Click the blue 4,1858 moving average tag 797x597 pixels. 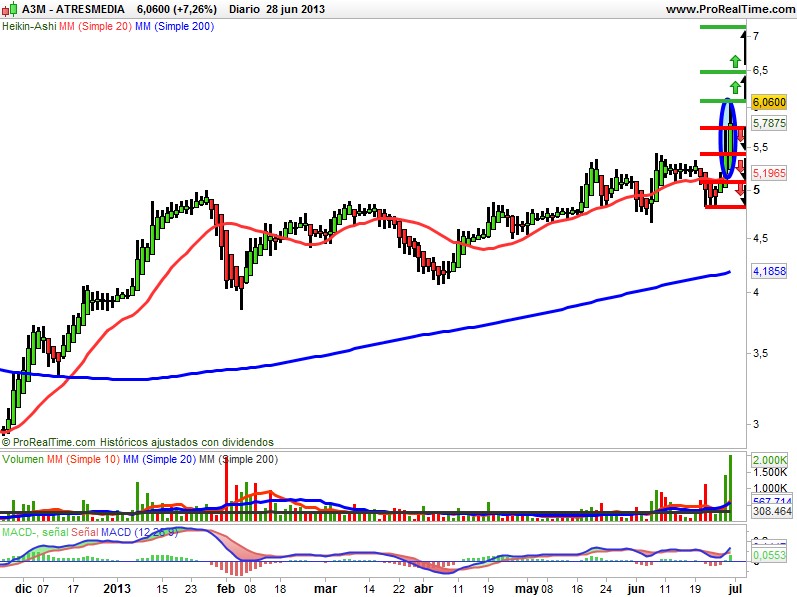point(769,271)
